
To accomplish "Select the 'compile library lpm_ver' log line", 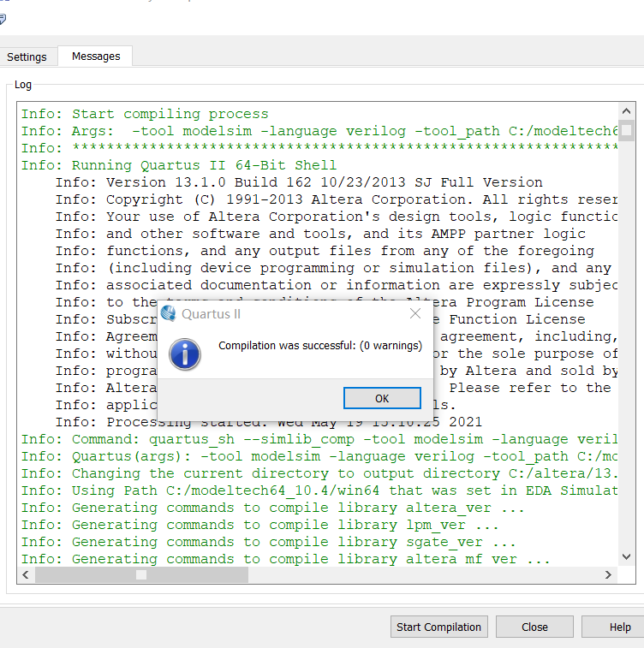I will point(260,525).
